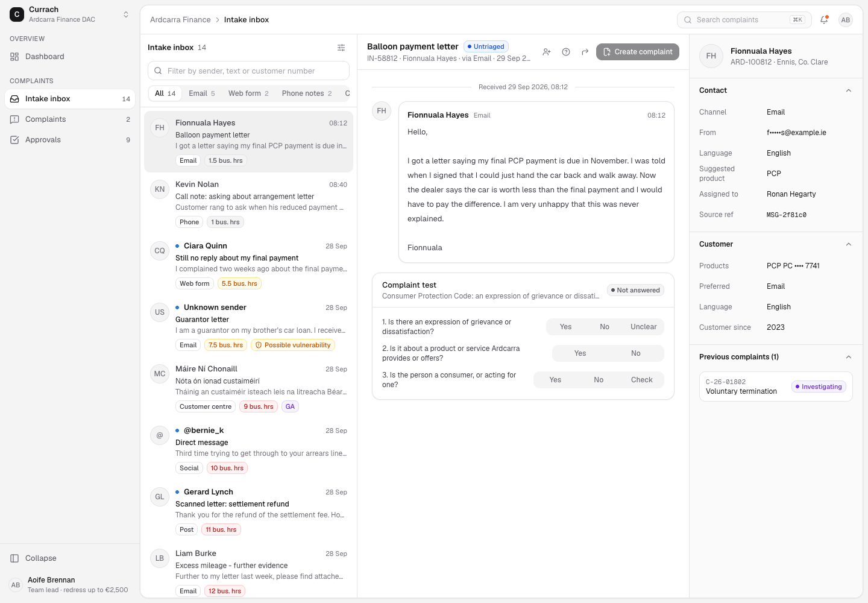This screenshot has height=603, width=868.
Task: Open Gerard Lynch's scanned letter item
Action: tap(248, 511)
